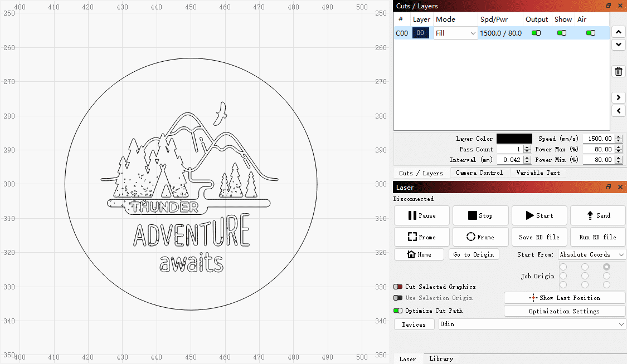627x364 pixels.
Task: Disable Optimize Cut Path
Action: coord(398,311)
